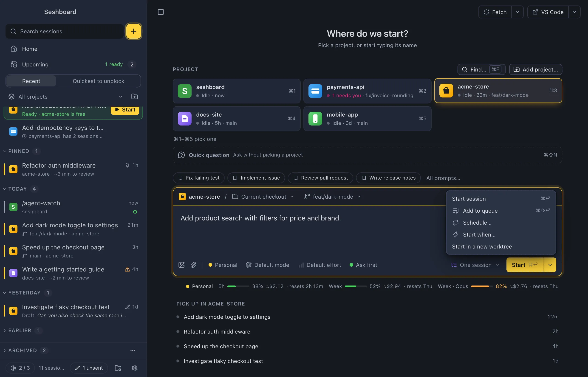This screenshot has height=377, width=588.
Task: Toggle the Personal account selector
Action: click(x=223, y=265)
